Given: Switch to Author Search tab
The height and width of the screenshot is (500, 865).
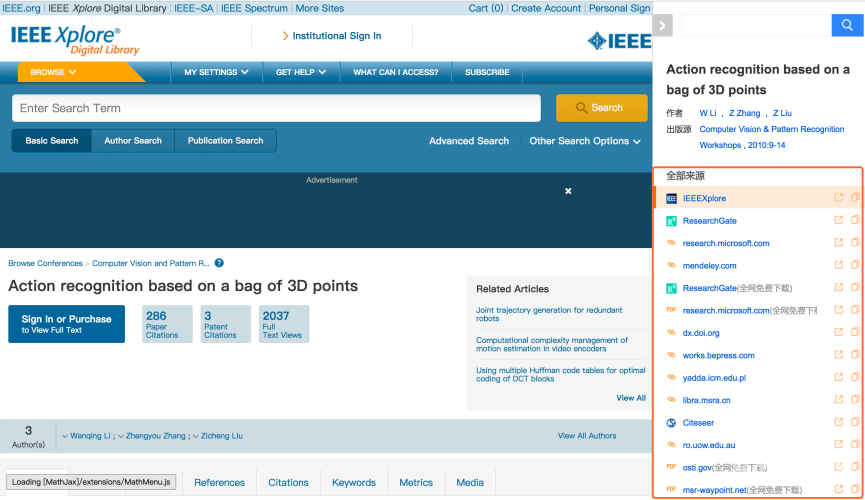Looking at the screenshot, I should click(133, 141).
